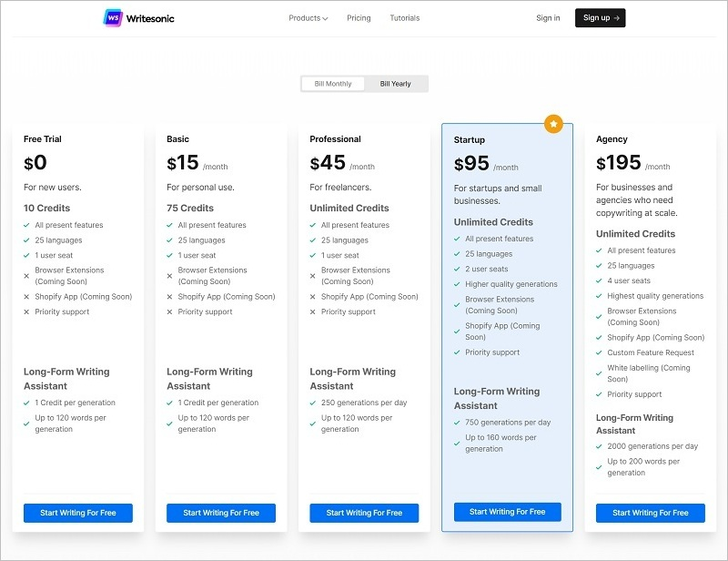Image resolution: width=728 pixels, height=561 pixels.
Task: Click X icon beside Professional's Shopify App
Action: coord(313,297)
